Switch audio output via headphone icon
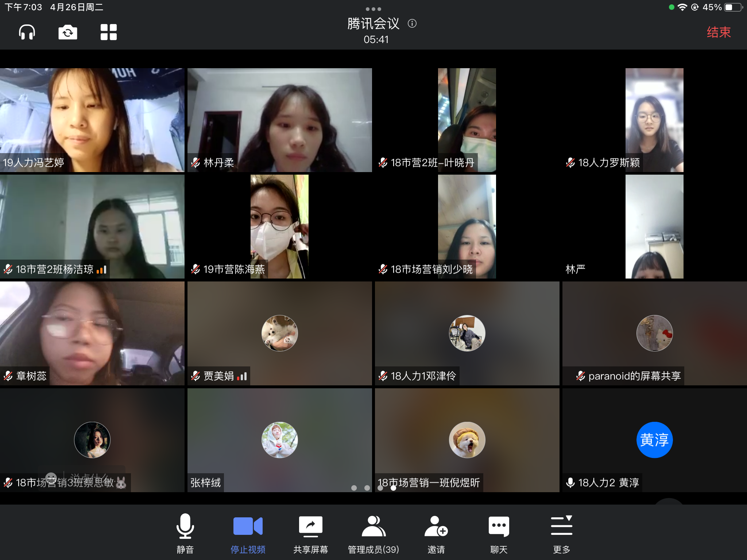This screenshot has height=560, width=747. (x=27, y=32)
